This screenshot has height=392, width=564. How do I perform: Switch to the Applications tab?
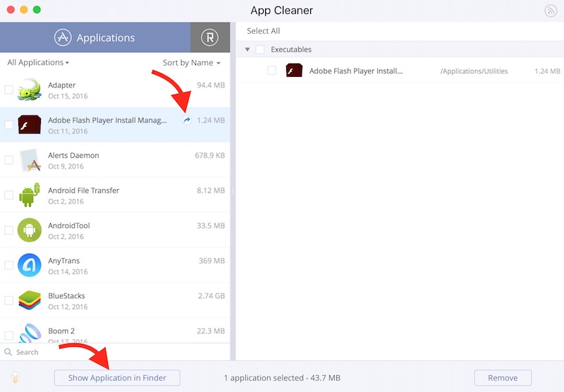point(95,37)
